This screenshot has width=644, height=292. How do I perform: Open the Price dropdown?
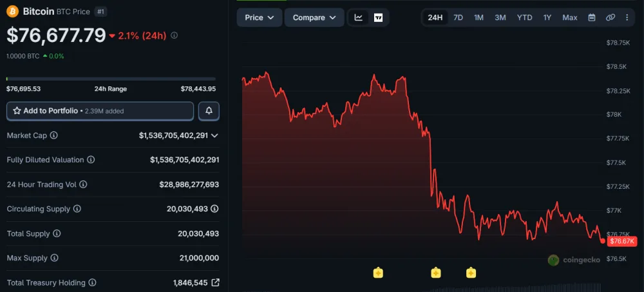(x=260, y=17)
